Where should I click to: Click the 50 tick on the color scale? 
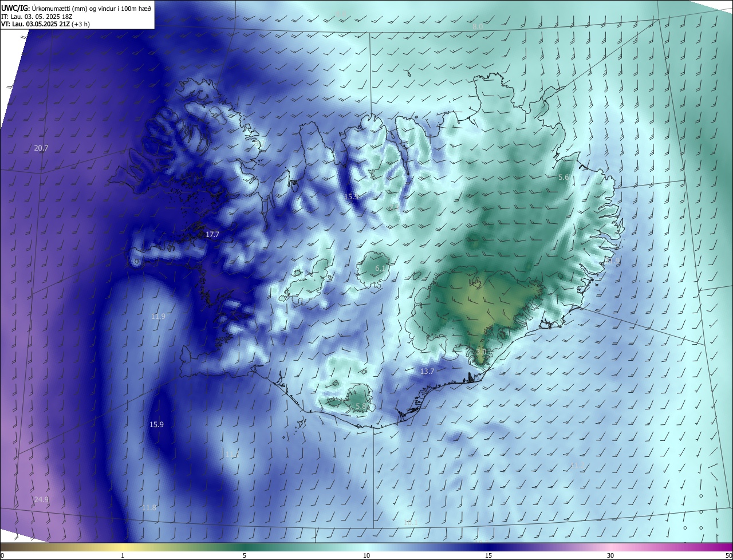[728, 556]
